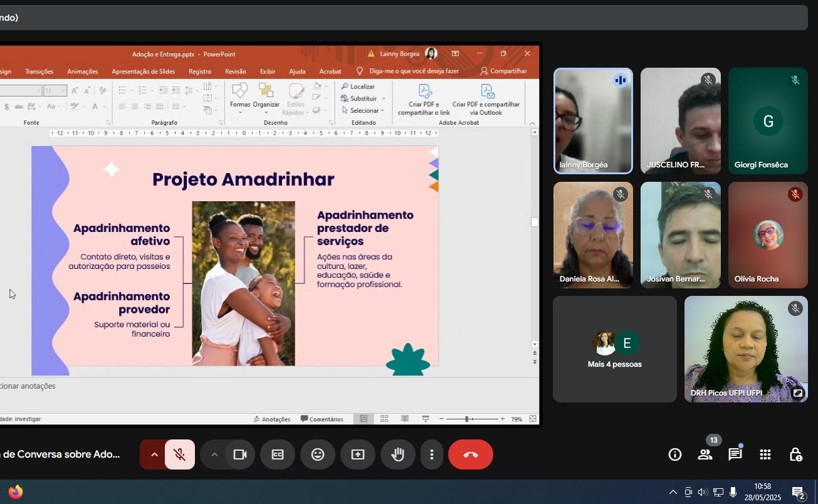818x504 pixels.
Task: Open meeting details info icon
Action: coord(674,454)
